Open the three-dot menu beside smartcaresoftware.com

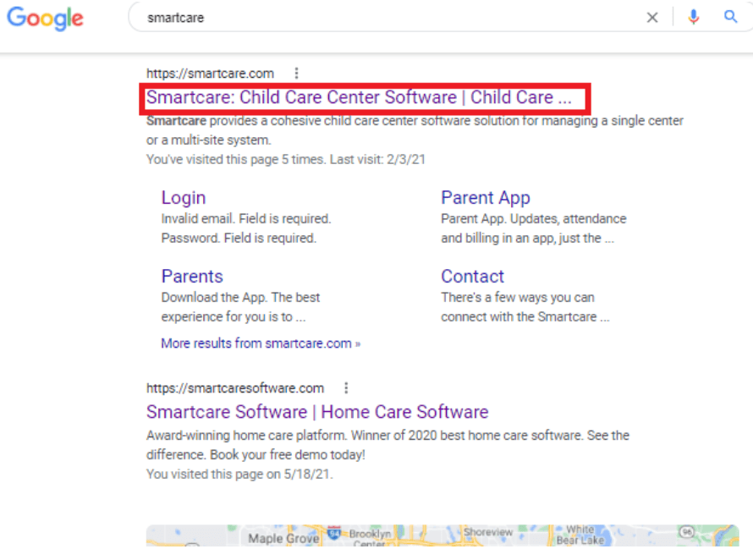(x=346, y=387)
